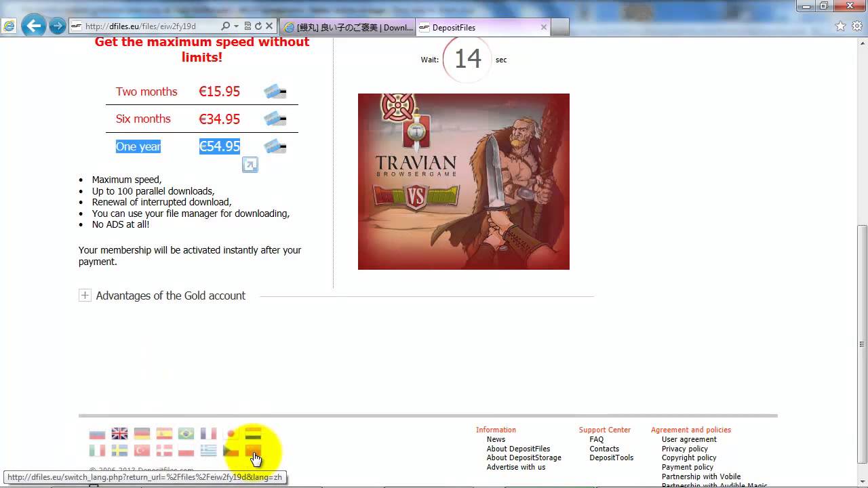The height and width of the screenshot is (488, 868).
Task: Switch language with the Turkish flag
Action: [x=142, y=451]
